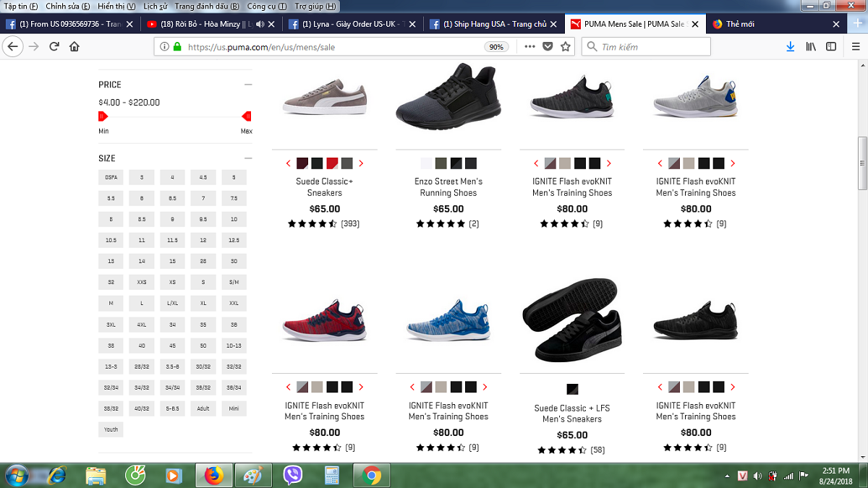Filter by size XXS
This screenshot has height=488, width=868.
(x=142, y=282)
